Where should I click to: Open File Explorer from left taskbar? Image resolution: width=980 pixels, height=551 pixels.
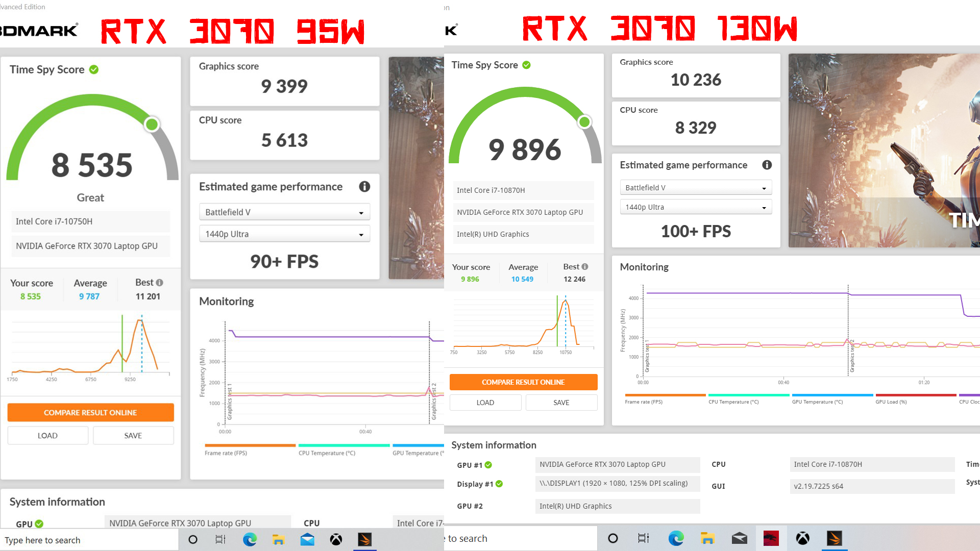click(x=278, y=540)
